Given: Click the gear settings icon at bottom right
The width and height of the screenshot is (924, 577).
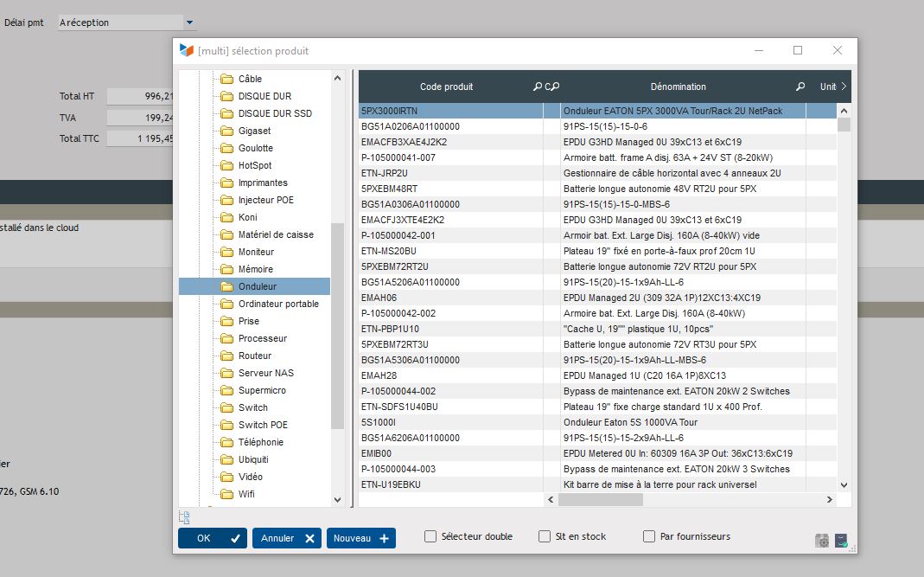Looking at the screenshot, I should point(822,541).
